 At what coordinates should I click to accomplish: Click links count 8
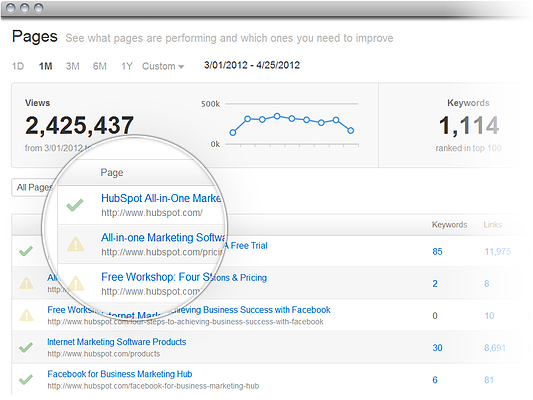coord(487,283)
